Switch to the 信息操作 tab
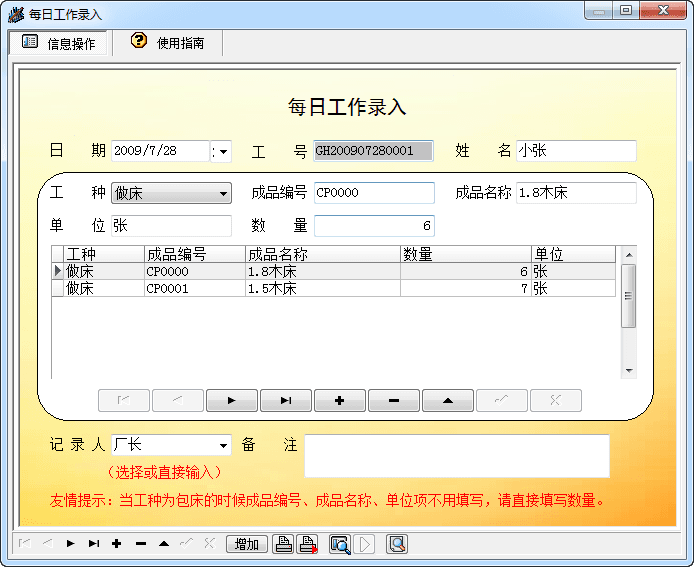This screenshot has height=567, width=694. pyautogui.click(x=59, y=43)
